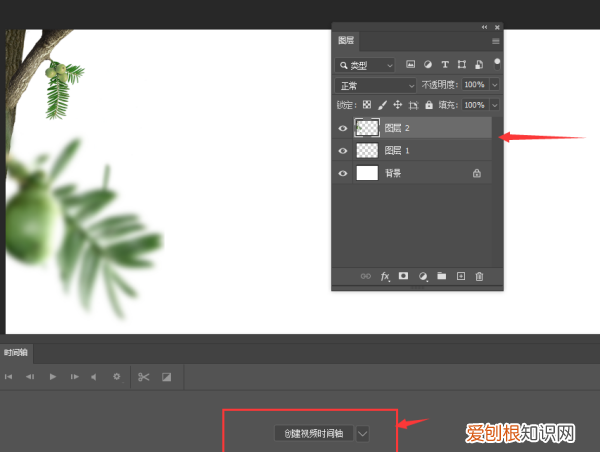Play the timeline
The height and width of the screenshot is (452, 600).
click(x=53, y=377)
